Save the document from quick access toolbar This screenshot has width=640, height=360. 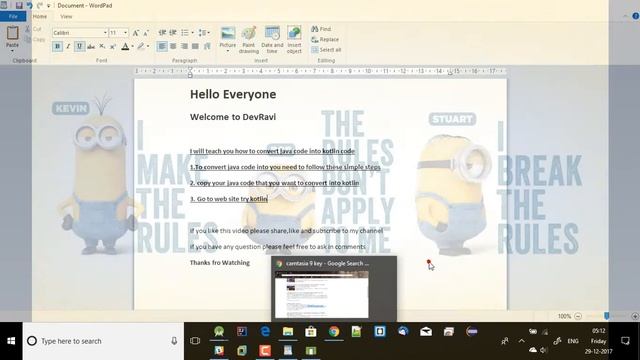(x=19, y=5)
